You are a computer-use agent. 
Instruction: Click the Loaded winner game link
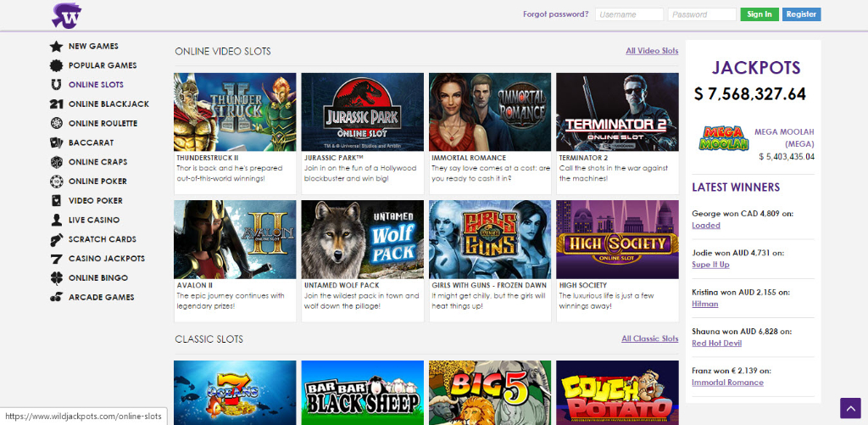click(x=706, y=226)
